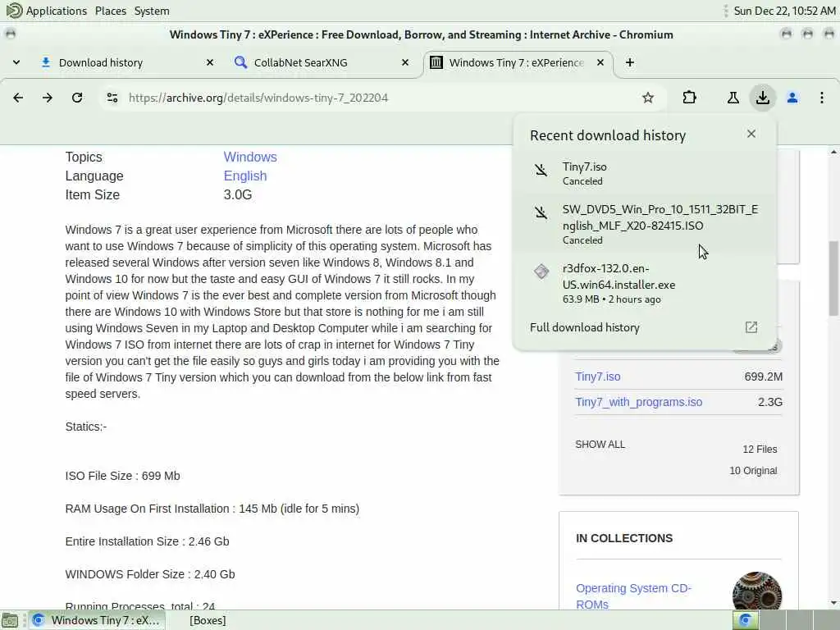840x630 pixels.
Task: Click the RAM Usage On First Installation line
Action: pyautogui.click(x=212, y=509)
